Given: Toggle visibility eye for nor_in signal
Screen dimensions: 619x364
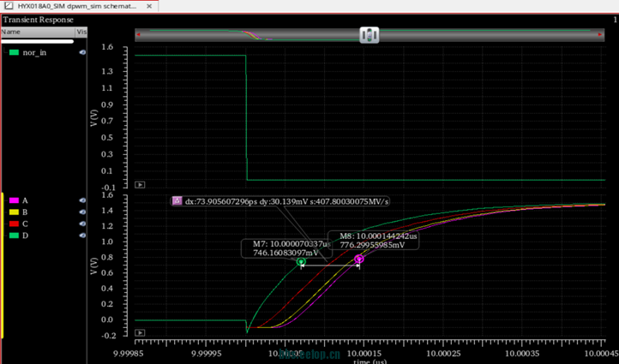Looking at the screenshot, I should 82,52.
